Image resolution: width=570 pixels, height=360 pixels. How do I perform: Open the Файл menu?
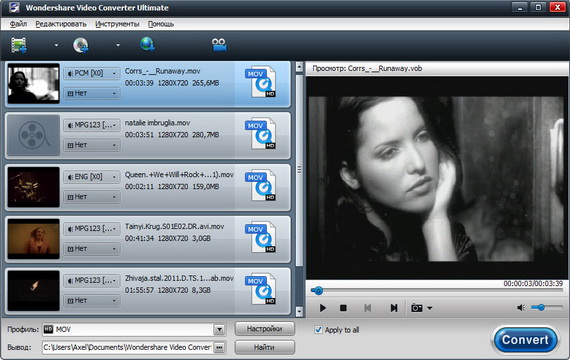[x=18, y=24]
